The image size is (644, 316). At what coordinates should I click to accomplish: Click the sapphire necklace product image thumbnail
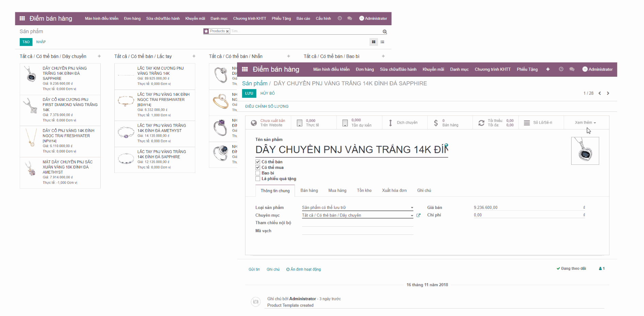(585, 151)
